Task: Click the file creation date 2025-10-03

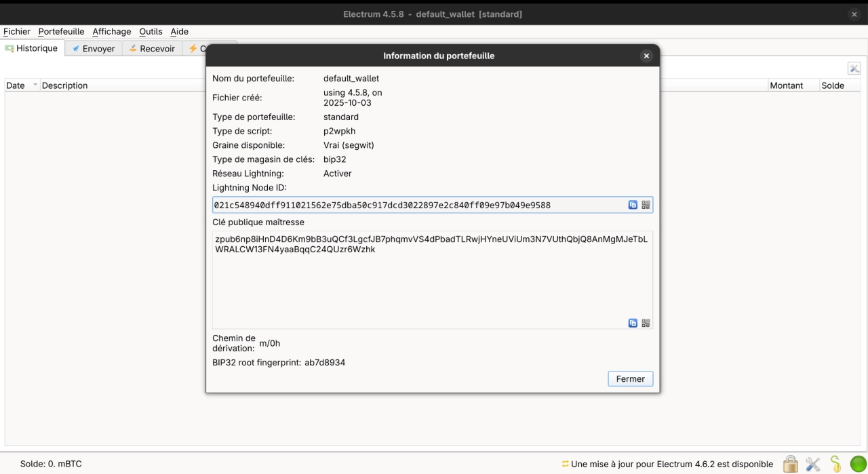Action: click(x=347, y=102)
